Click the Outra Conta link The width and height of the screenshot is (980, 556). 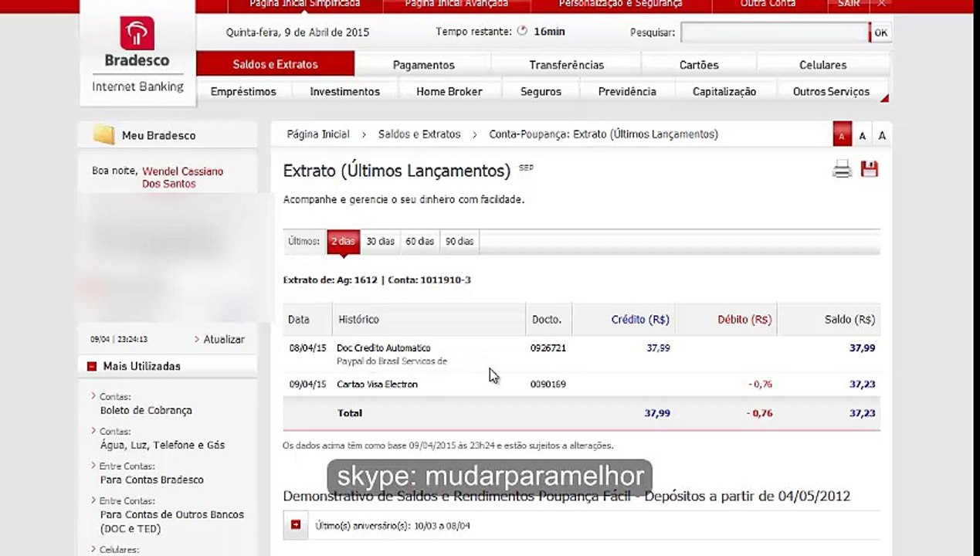[768, 4]
